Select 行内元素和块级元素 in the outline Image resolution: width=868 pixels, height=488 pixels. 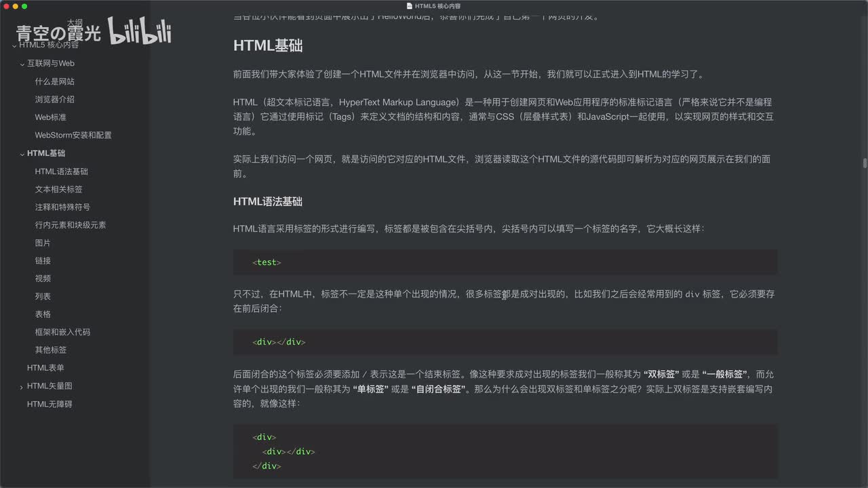71,224
